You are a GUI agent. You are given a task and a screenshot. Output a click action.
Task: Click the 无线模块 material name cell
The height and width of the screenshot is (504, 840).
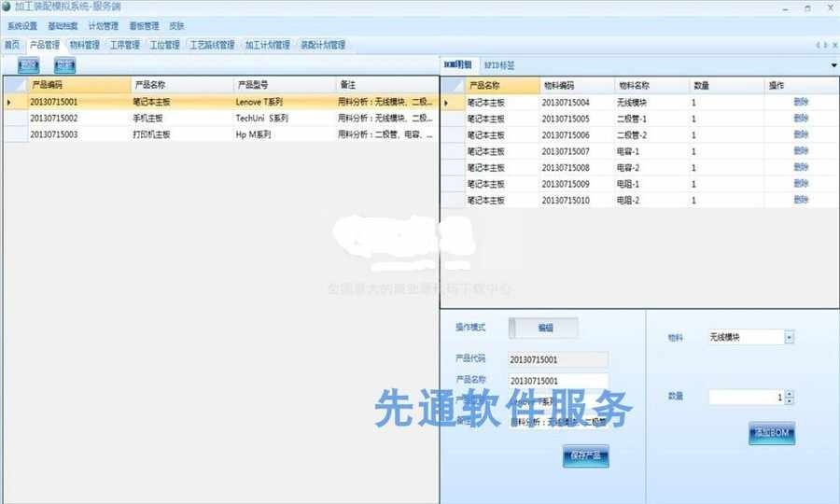(651, 103)
